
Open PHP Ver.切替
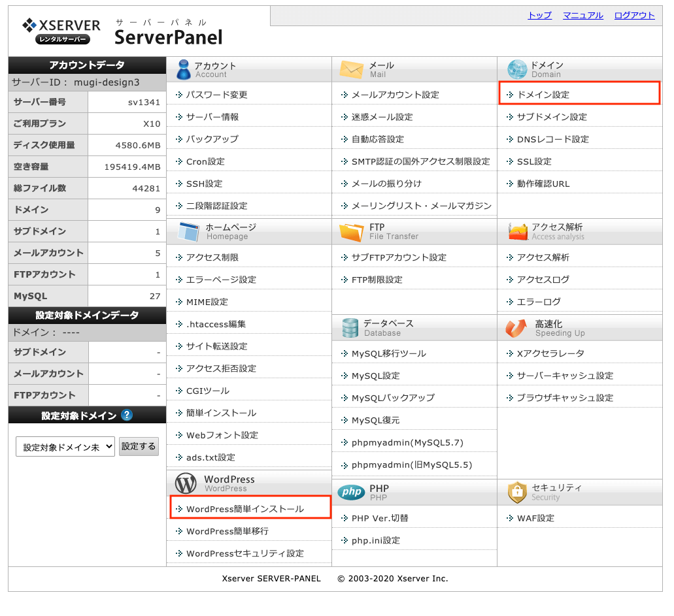coord(380,518)
